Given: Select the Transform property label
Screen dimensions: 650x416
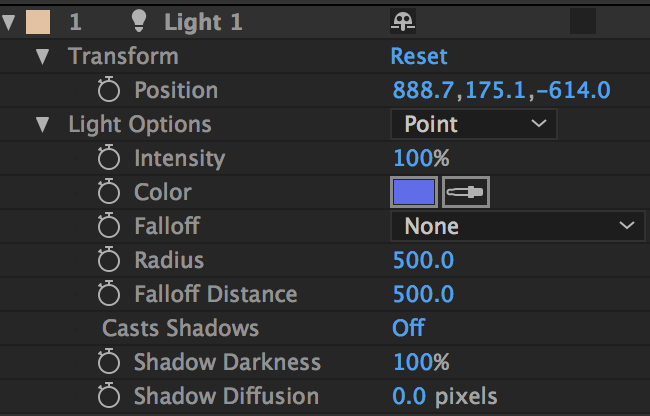Looking at the screenshot, I should point(124,56).
